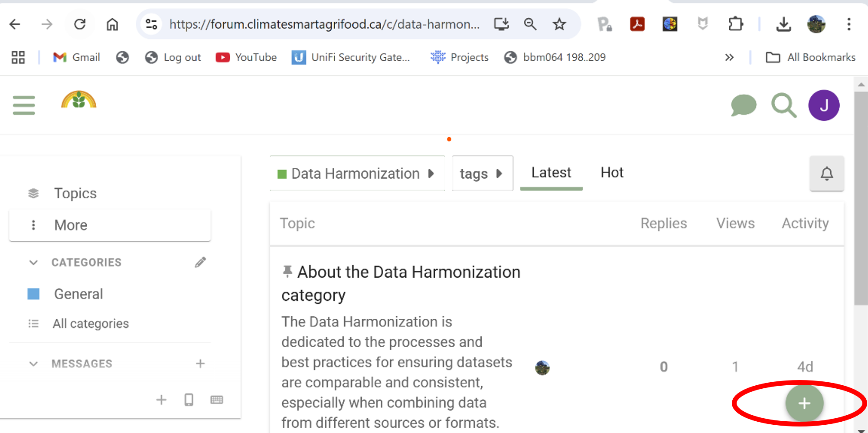Edit categories with the pencil icon
Viewport: 868px width, 433px height.
point(200,262)
